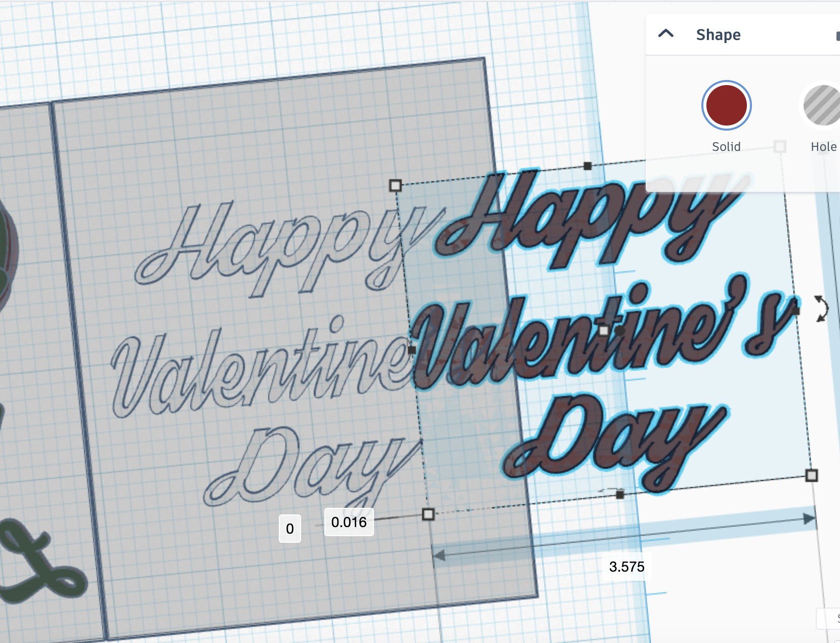Viewport: 840px width, 643px height.
Task: Click the Hole label in the Shape panel
Action: [x=824, y=146]
